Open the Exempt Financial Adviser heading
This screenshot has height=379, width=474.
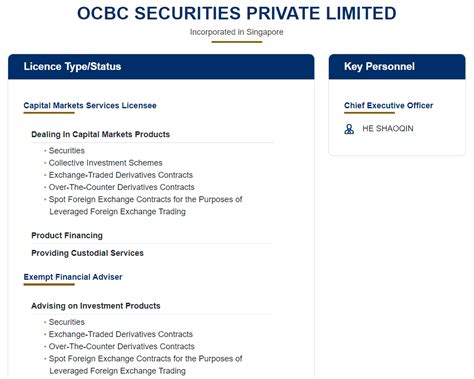pyautogui.click(x=73, y=277)
